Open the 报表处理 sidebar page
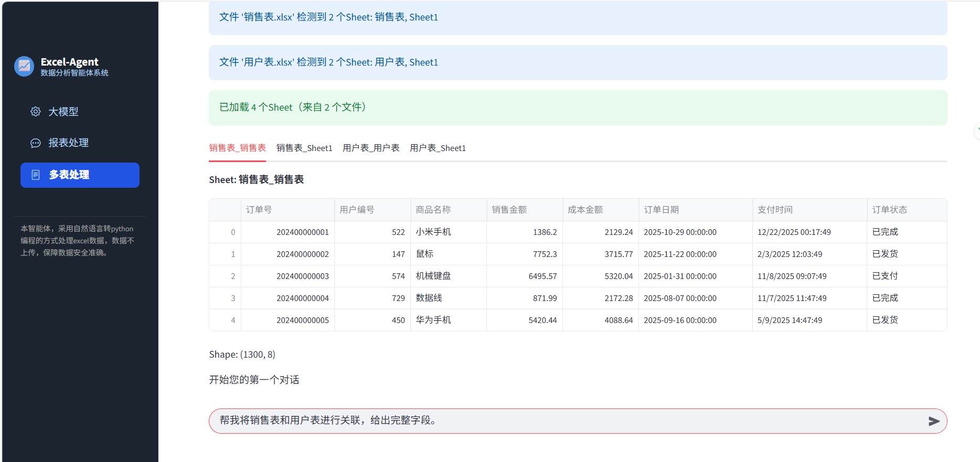The width and height of the screenshot is (980, 462). (x=68, y=143)
